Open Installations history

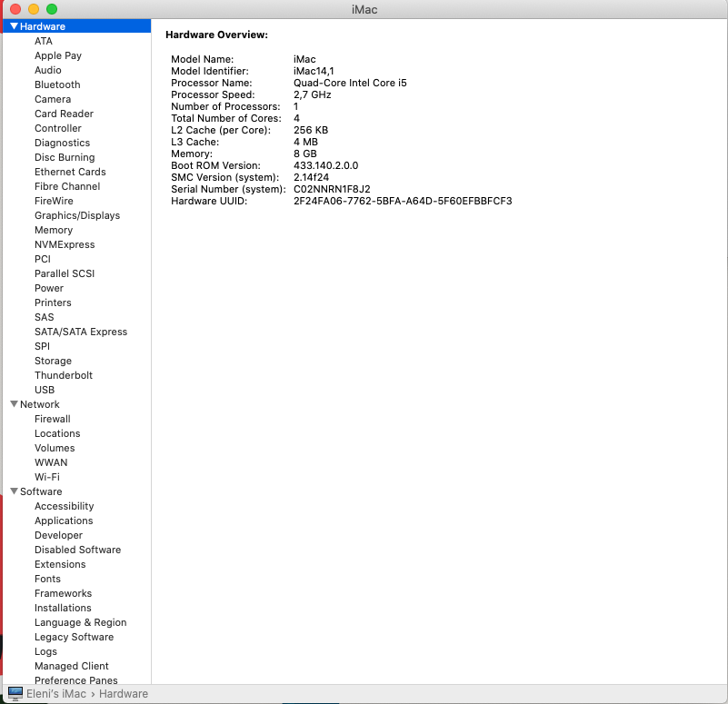coord(63,608)
